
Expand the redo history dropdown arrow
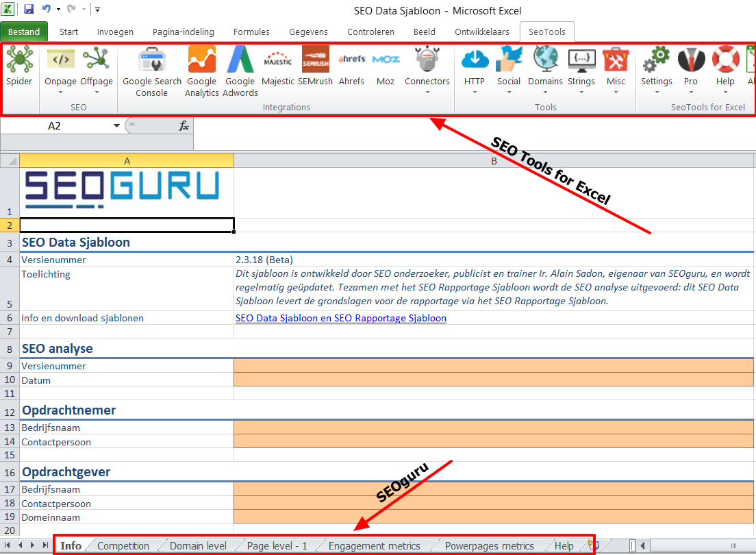pyautogui.click(x=84, y=9)
